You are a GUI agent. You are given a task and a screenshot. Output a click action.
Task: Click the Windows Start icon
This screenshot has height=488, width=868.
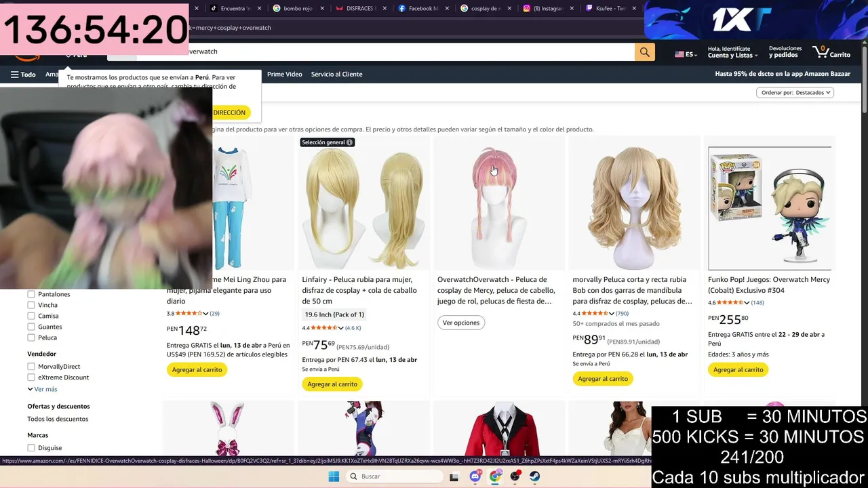point(334,476)
